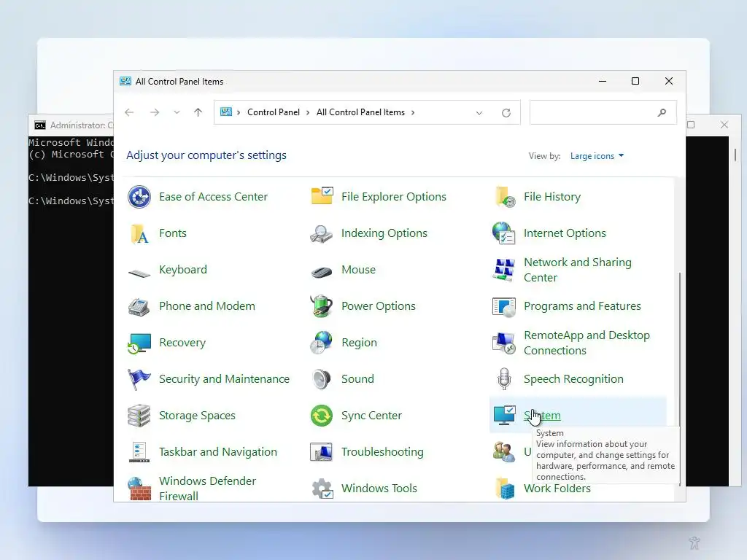Screen dimensions: 747x560
Task: Open the User Accounts people icon
Action: tap(504, 452)
